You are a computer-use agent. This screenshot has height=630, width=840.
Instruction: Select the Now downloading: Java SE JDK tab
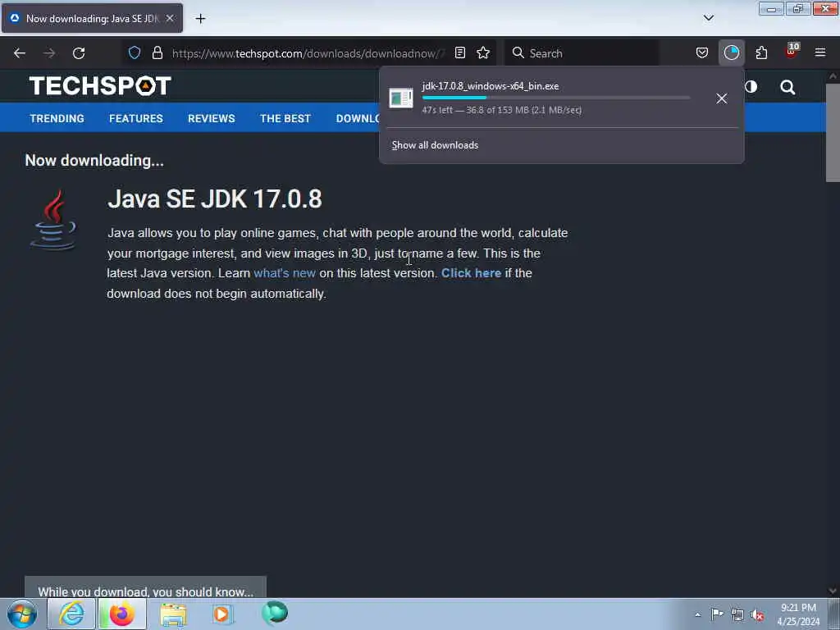tap(92, 18)
